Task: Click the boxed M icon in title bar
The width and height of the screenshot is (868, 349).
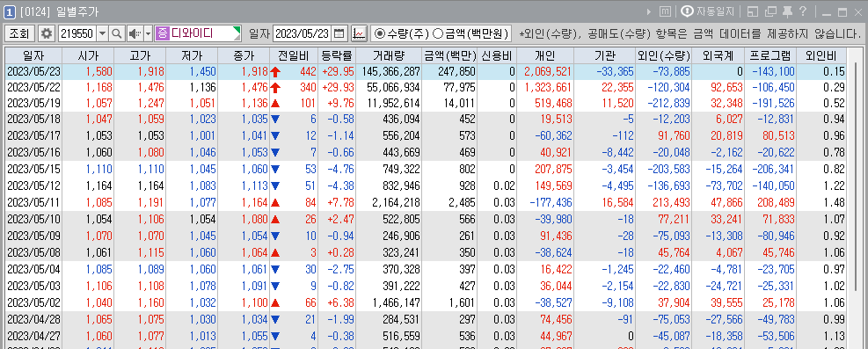Action: tap(666, 11)
